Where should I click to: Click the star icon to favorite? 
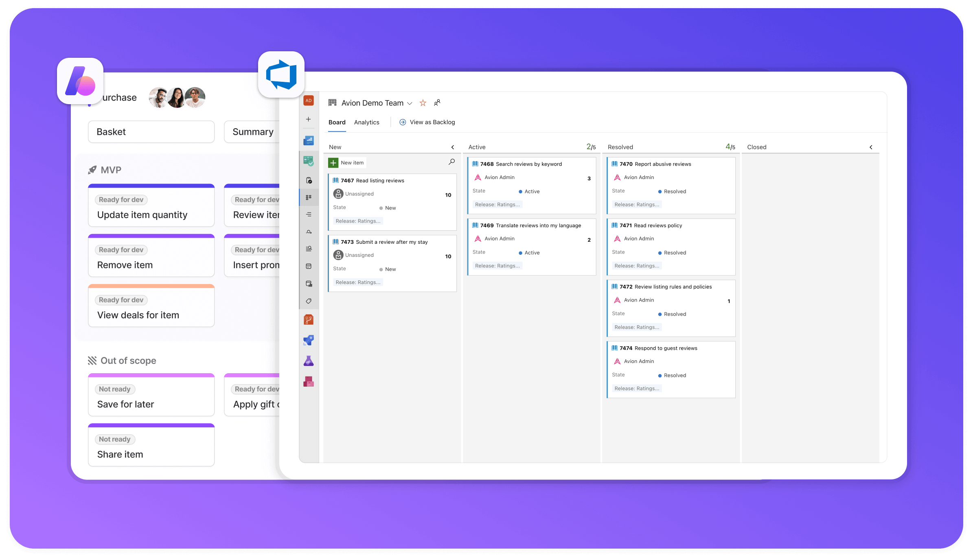coord(423,102)
